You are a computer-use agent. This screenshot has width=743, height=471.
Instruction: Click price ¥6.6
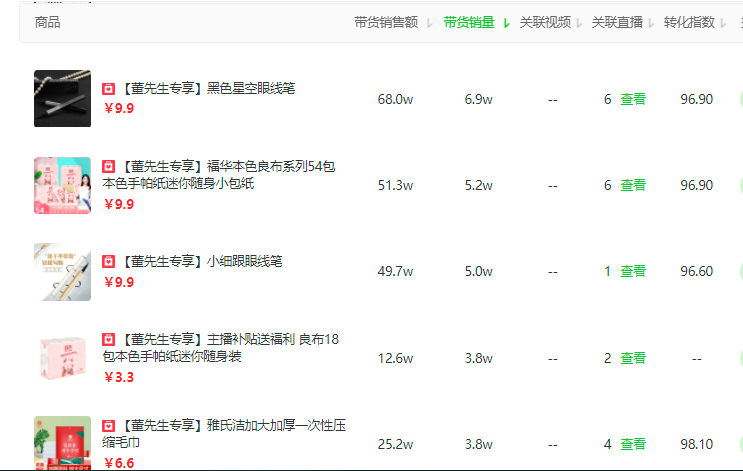(x=119, y=463)
